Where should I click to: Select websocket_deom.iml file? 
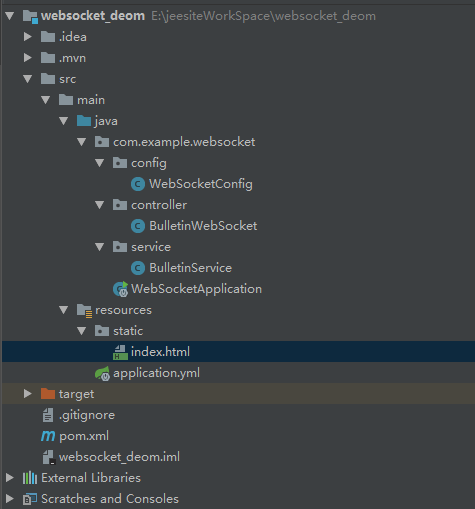click(119, 457)
